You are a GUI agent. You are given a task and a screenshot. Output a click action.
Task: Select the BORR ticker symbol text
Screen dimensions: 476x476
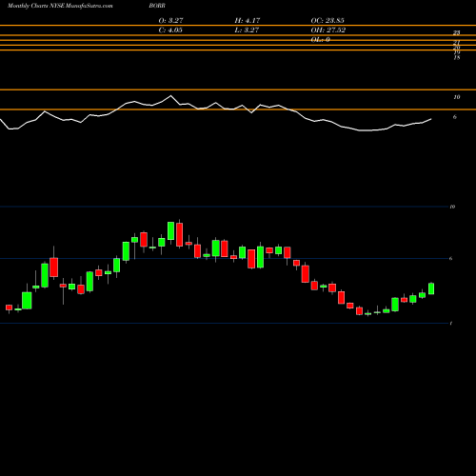(157, 6)
